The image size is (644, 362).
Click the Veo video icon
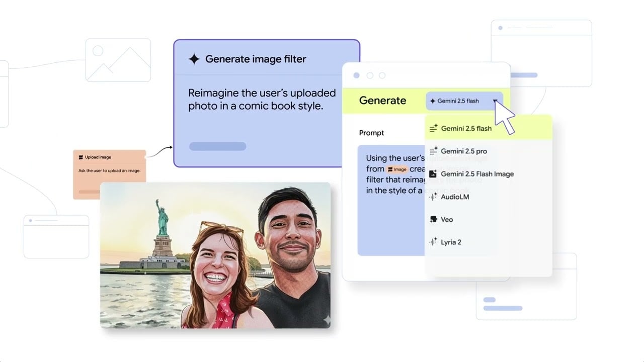(x=433, y=219)
